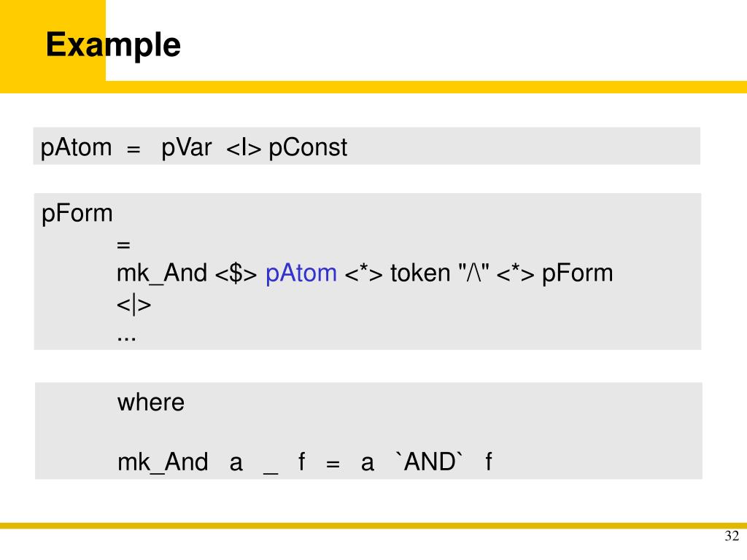Click the slide number 32
This screenshot has width=747, height=560.
click(732, 536)
